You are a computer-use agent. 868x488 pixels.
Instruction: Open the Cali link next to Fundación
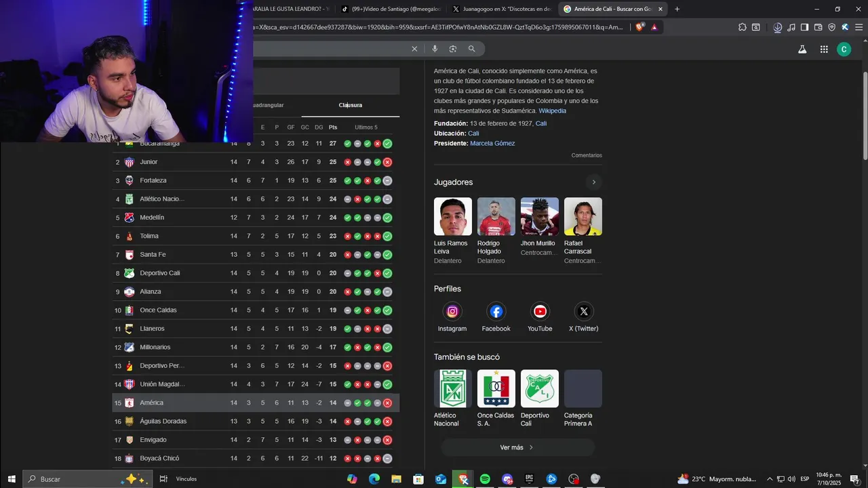pos(541,123)
